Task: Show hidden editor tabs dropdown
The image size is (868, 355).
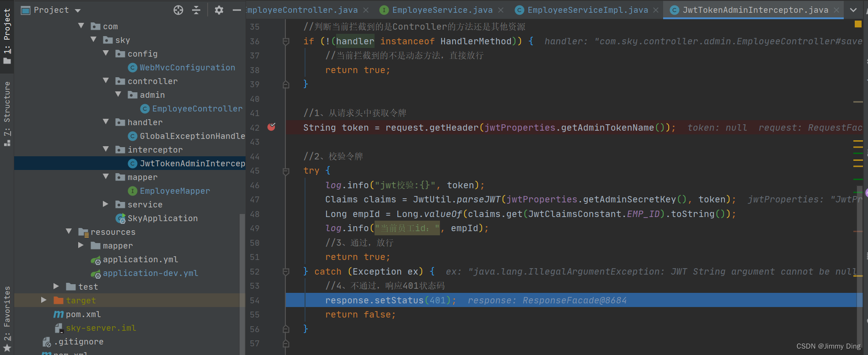Action: point(853,10)
